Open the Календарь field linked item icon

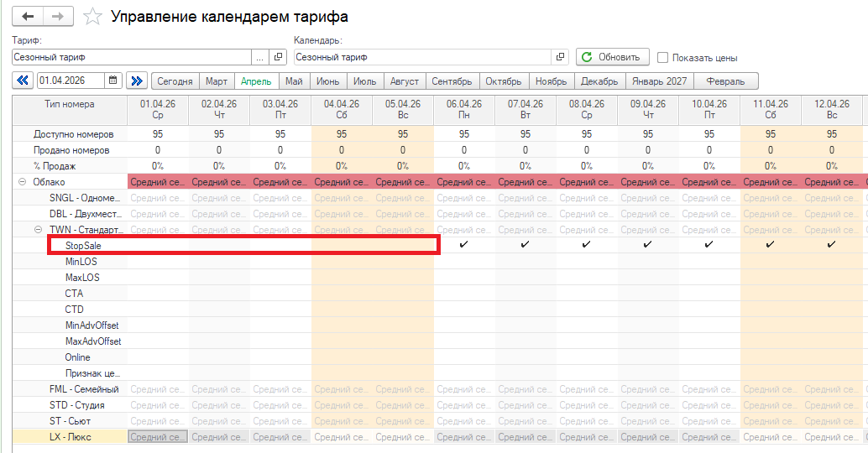pos(560,57)
